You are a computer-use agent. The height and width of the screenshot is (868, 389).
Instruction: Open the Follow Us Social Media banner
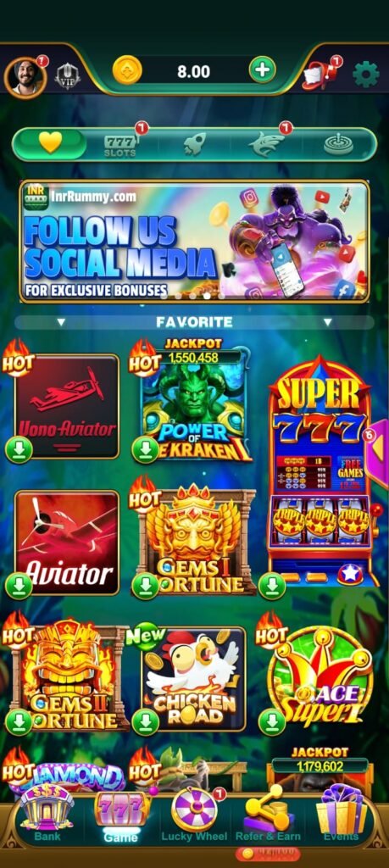point(194,242)
